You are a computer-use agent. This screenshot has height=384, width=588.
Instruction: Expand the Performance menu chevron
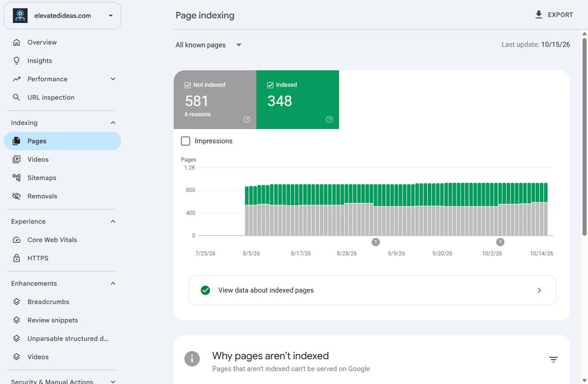(113, 79)
